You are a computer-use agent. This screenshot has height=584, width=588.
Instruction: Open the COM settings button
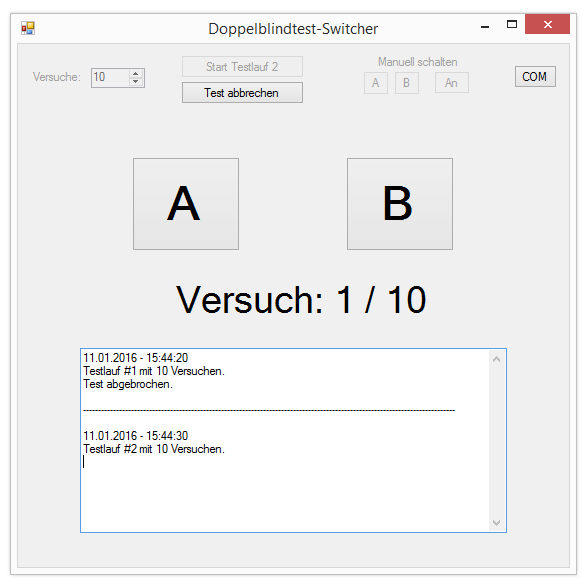click(535, 77)
